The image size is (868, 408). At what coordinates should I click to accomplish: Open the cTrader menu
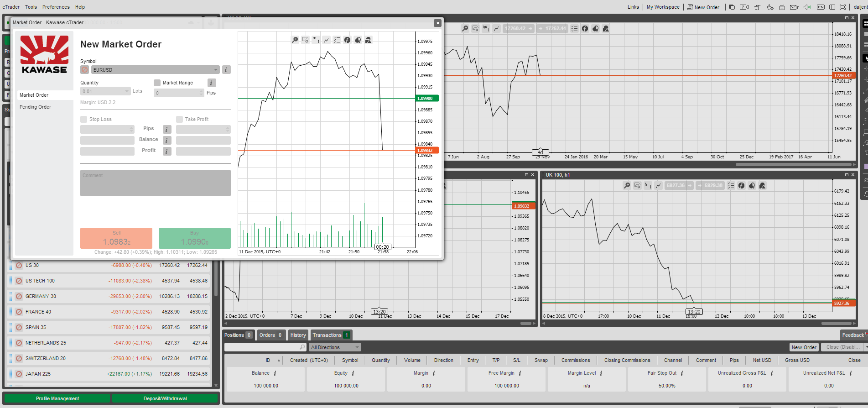[x=11, y=7]
